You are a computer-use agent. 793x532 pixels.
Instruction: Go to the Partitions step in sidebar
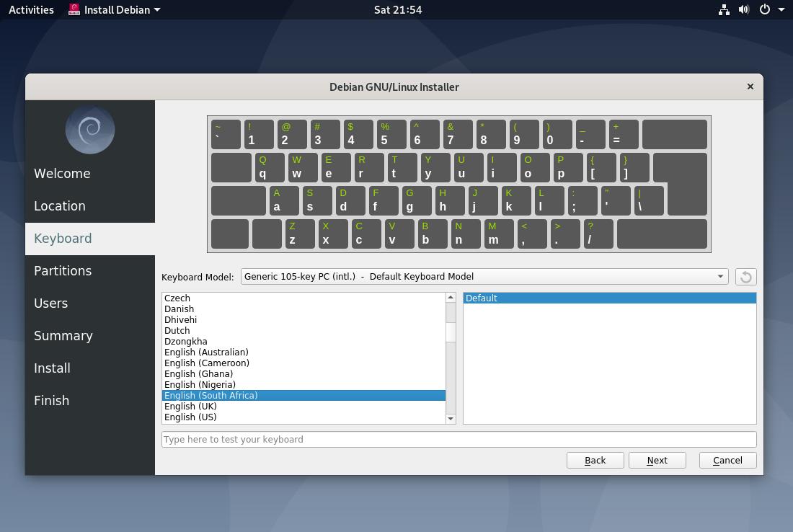click(x=90, y=270)
